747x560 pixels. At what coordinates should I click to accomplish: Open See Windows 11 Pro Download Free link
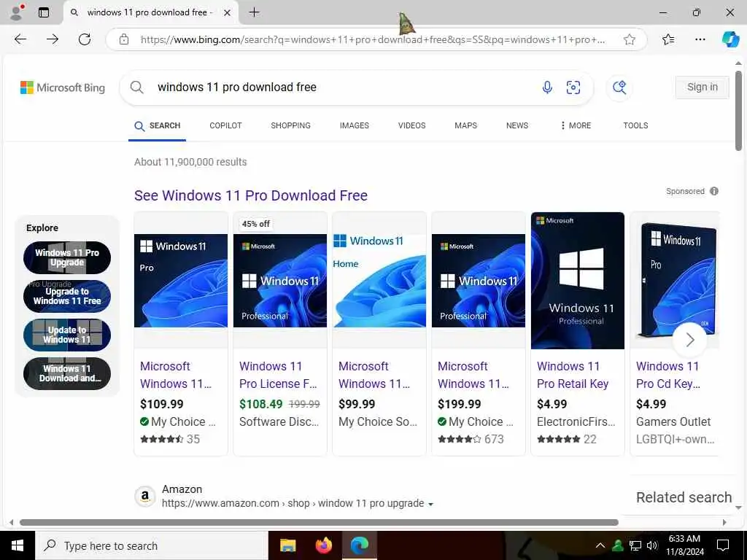(x=251, y=195)
